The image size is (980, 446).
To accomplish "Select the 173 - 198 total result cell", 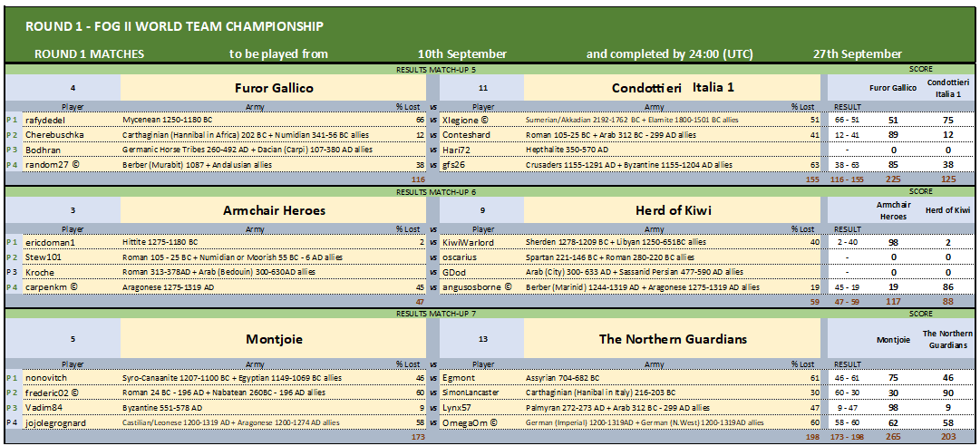I will click(849, 437).
